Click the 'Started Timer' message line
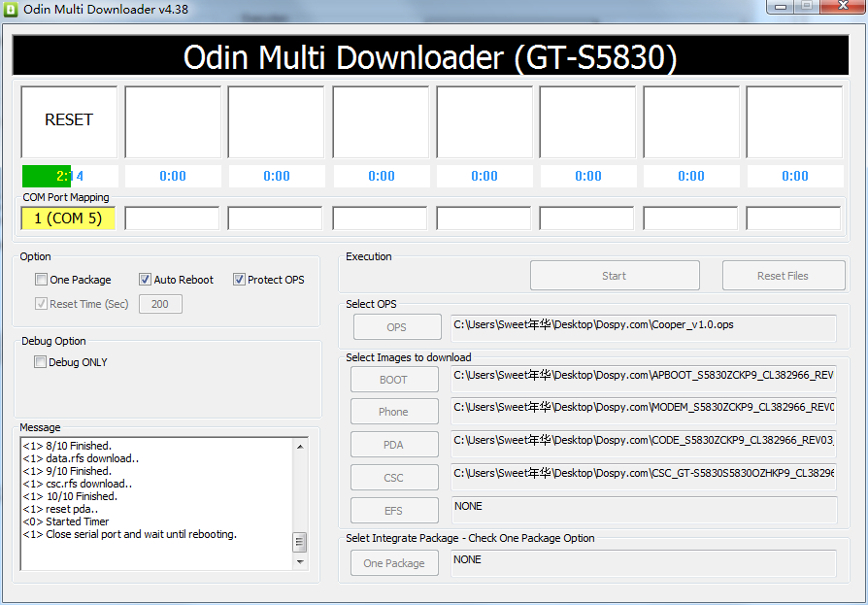 66,521
